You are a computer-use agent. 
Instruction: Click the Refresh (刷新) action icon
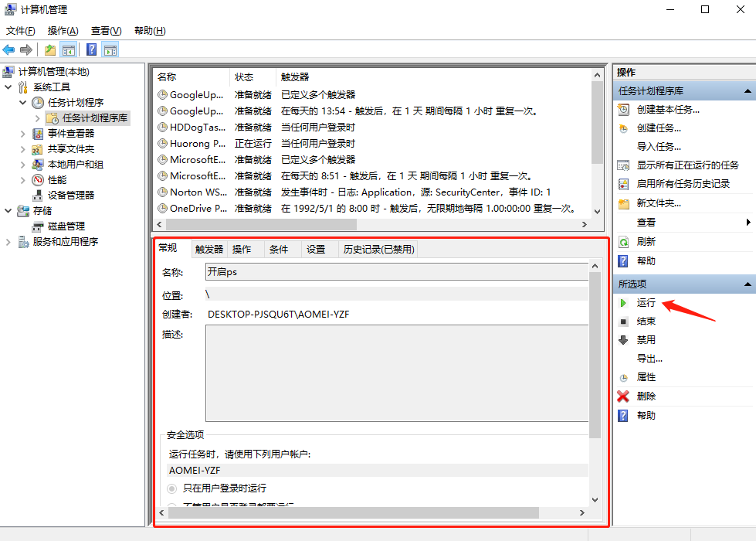(x=623, y=242)
